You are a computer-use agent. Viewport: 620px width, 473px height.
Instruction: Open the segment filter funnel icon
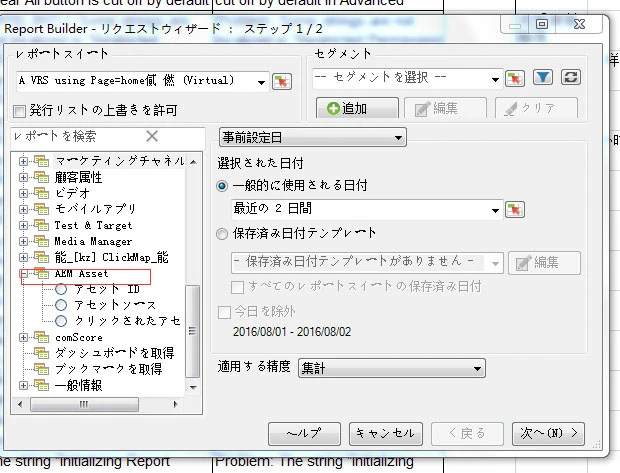click(543, 78)
